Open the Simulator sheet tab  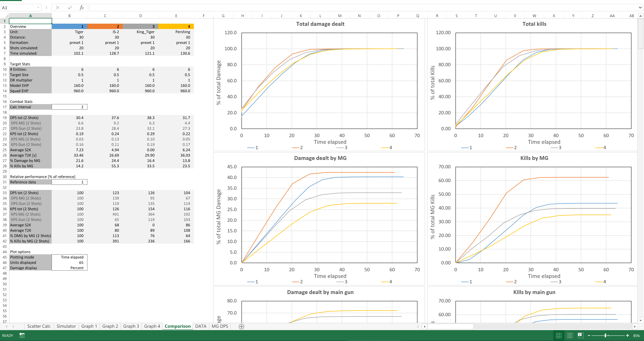click(x=66, y=326)
